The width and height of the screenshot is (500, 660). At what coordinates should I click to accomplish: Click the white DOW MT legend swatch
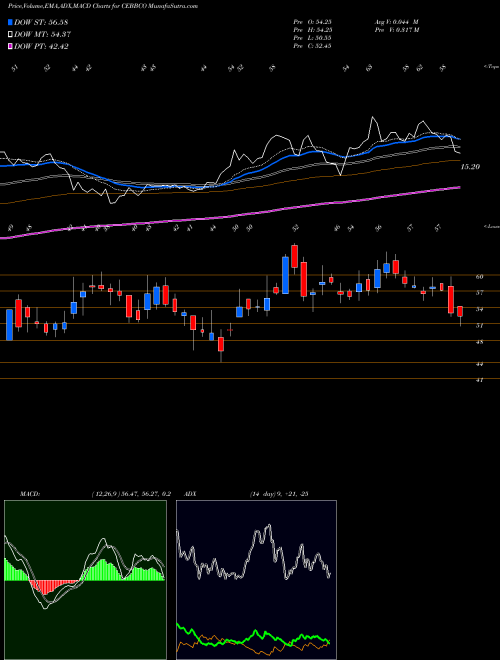point(10,35)
